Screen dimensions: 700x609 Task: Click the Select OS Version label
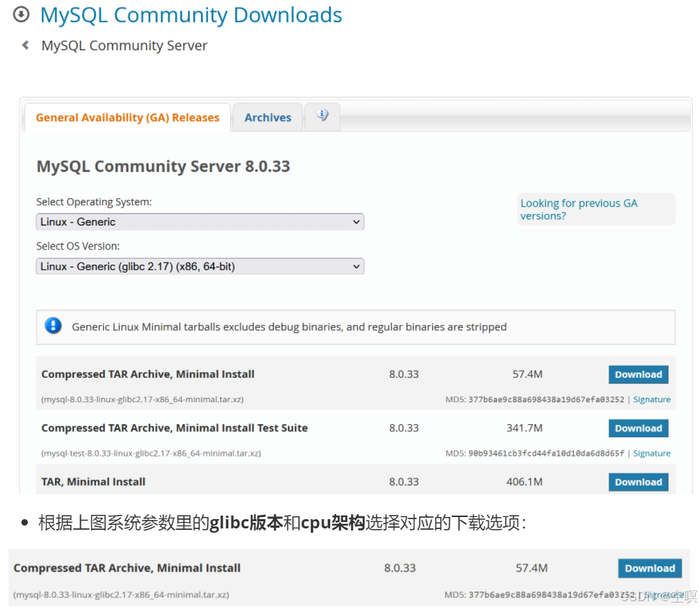pos(78,246)
